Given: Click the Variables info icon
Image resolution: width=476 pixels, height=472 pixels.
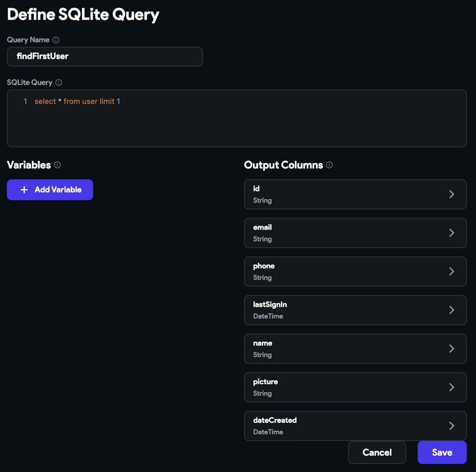Looking at the screenshot, I should point(57,165).
